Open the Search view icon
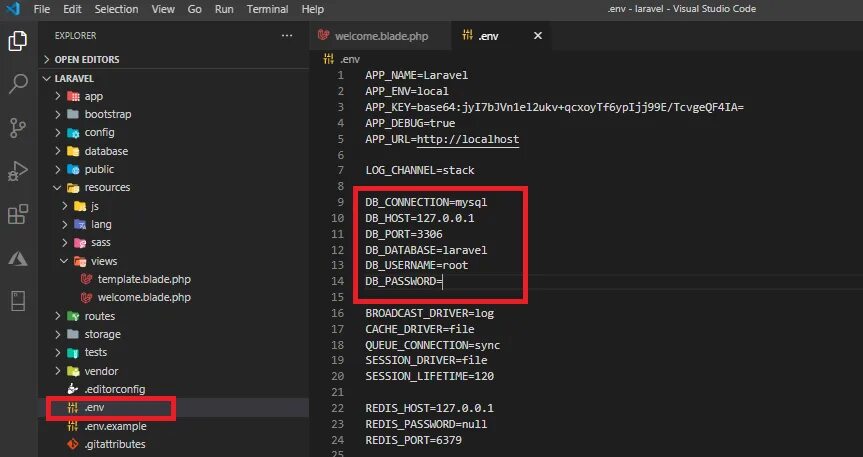This screenshot has height=457, width=863. pyautogui.click(x=18, y=84)
